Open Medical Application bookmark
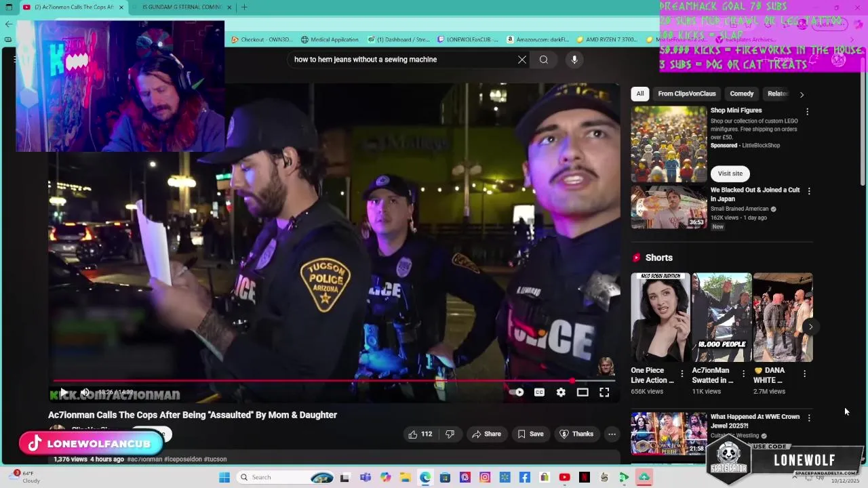The height and width of the screenshot is (488, 868). pos(330,40)
